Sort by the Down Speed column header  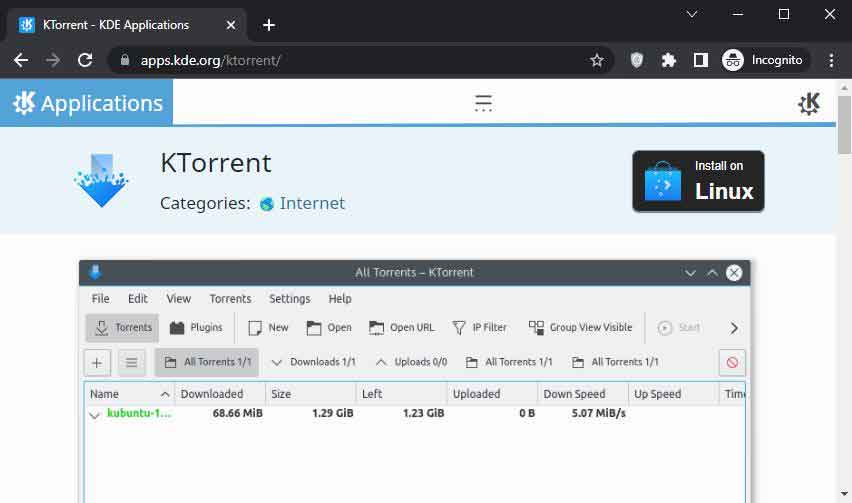pyautogui.click(x=583, y=394)
